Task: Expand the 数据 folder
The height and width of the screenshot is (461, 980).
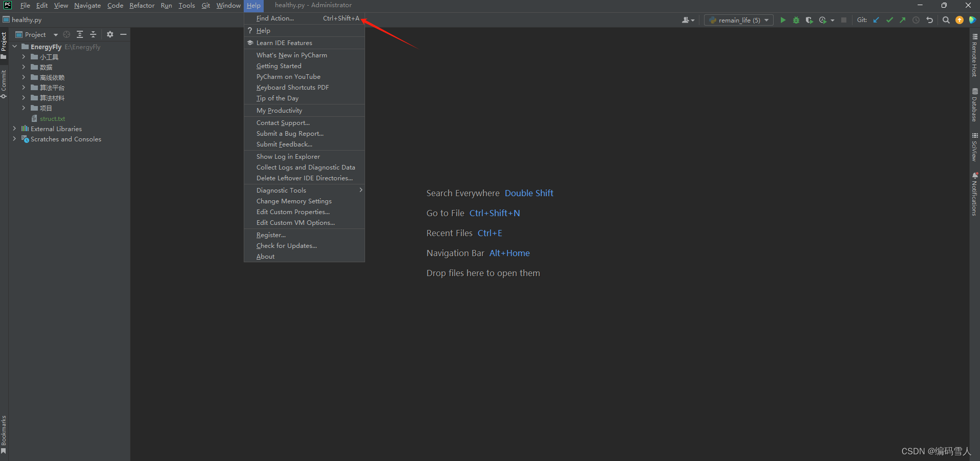Action: point(24,67)
